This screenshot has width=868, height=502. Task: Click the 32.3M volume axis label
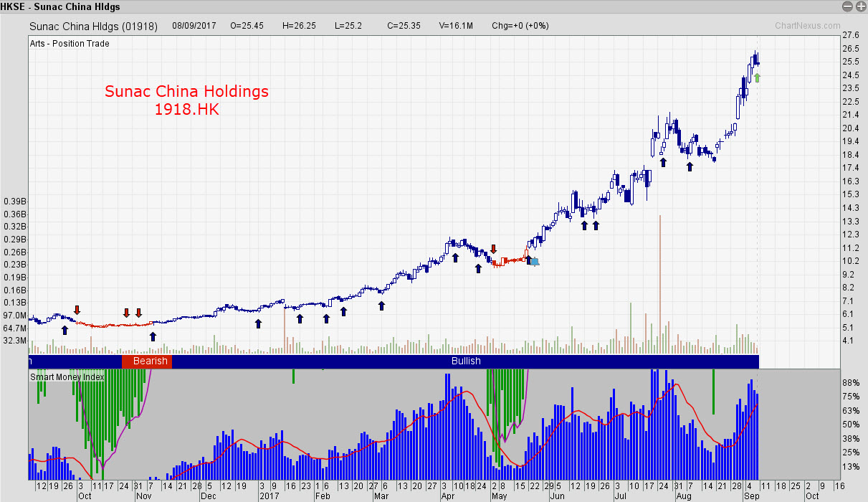[x=14, y=341]
